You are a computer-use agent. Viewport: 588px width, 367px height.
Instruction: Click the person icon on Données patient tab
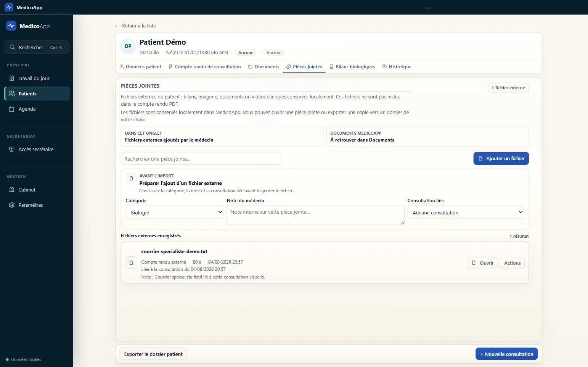(x=122, y=66)
